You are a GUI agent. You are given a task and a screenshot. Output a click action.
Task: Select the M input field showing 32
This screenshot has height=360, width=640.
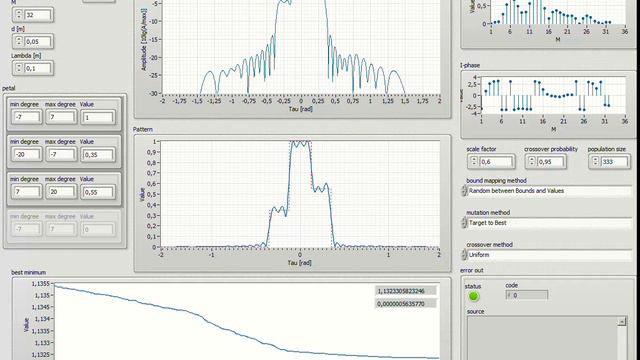38,15
